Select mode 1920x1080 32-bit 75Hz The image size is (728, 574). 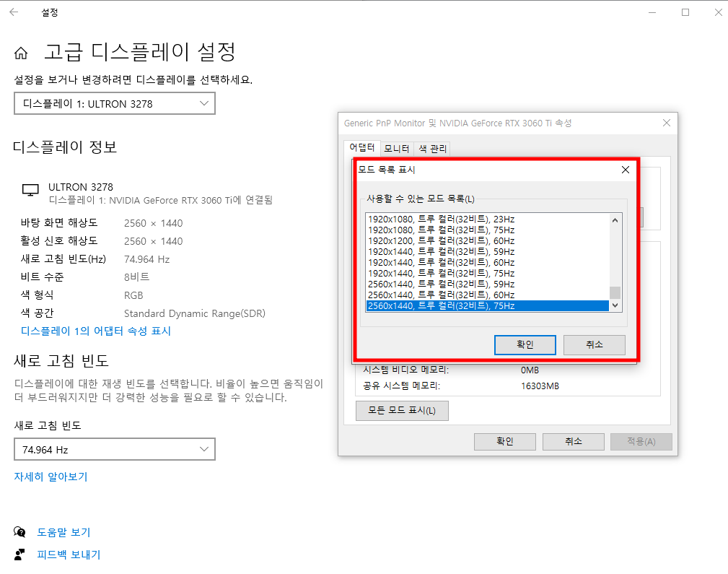pyautogui.click(x=487, y=230)
